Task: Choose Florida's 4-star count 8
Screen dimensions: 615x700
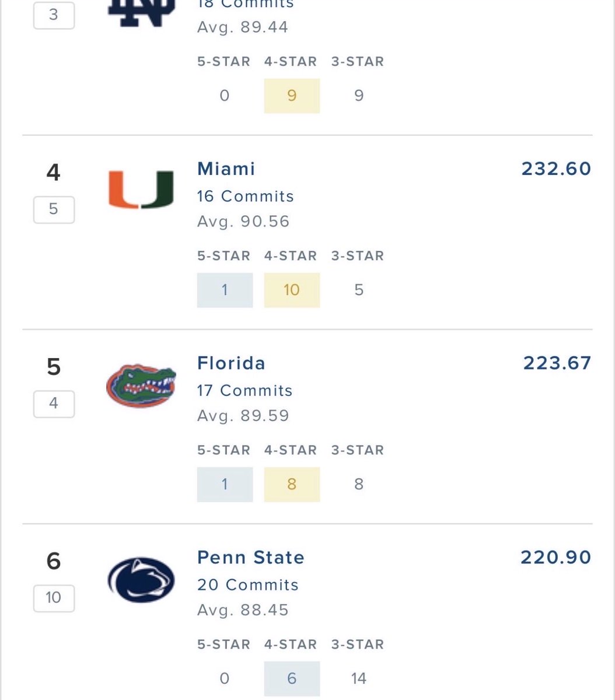Action: 292,484
